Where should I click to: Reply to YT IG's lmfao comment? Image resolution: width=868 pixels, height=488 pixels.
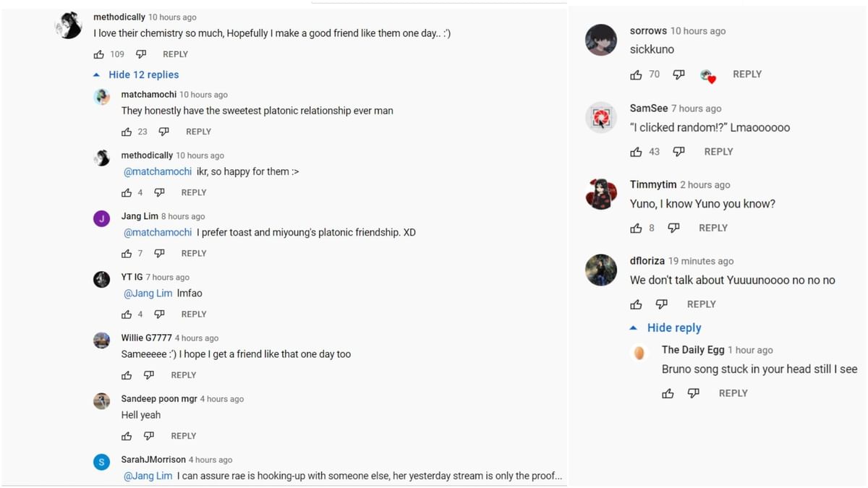pos(194,314)
